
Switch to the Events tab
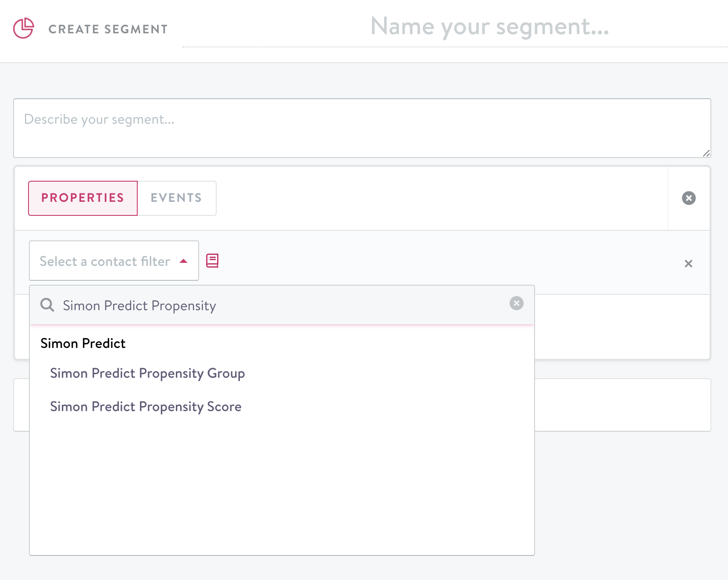pos(176,198)
